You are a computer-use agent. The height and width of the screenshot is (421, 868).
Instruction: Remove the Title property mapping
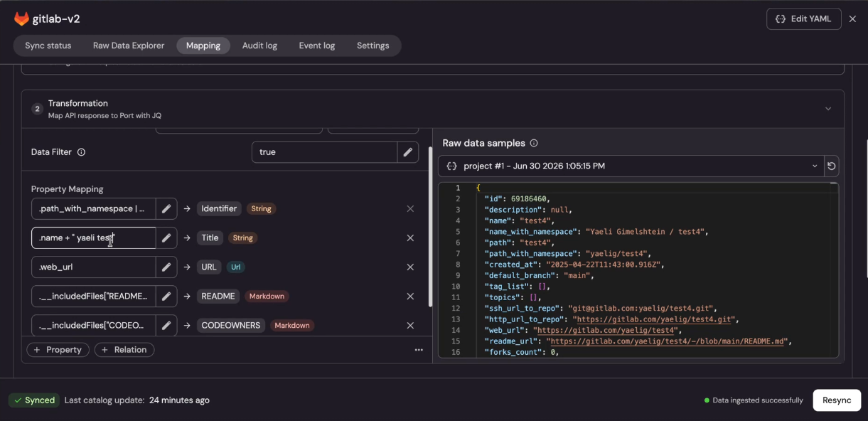click(x=410, y=238)
